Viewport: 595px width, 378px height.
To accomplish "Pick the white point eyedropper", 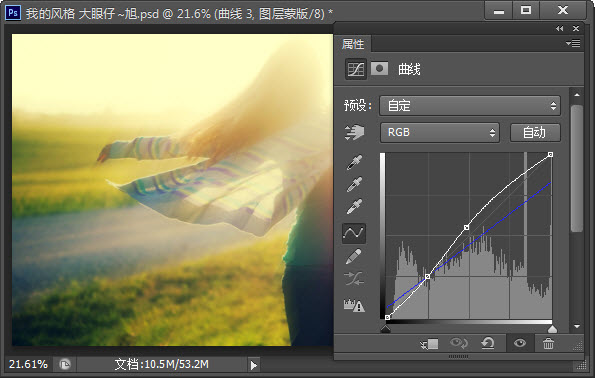I will (x=354, y=206).
